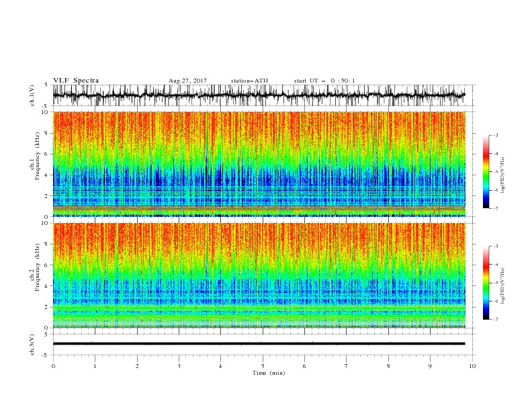
Task: Click the "6" tick on the time axis
Action: click(x=304, y=366)
